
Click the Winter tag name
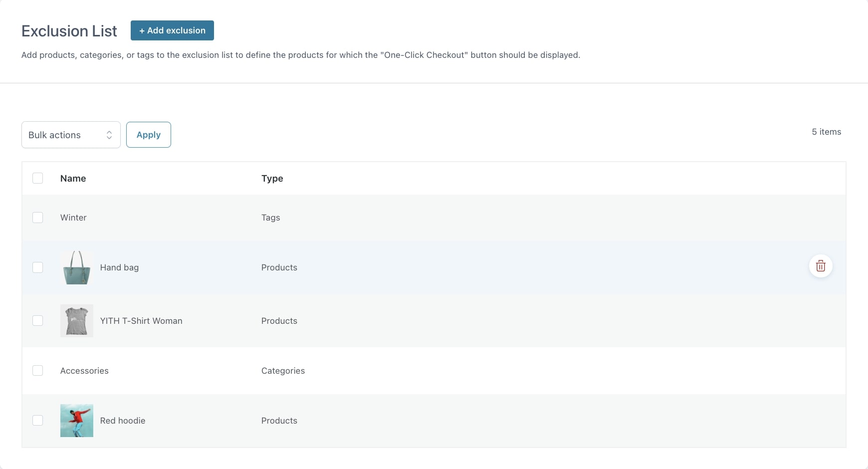(x=73, y=218)
